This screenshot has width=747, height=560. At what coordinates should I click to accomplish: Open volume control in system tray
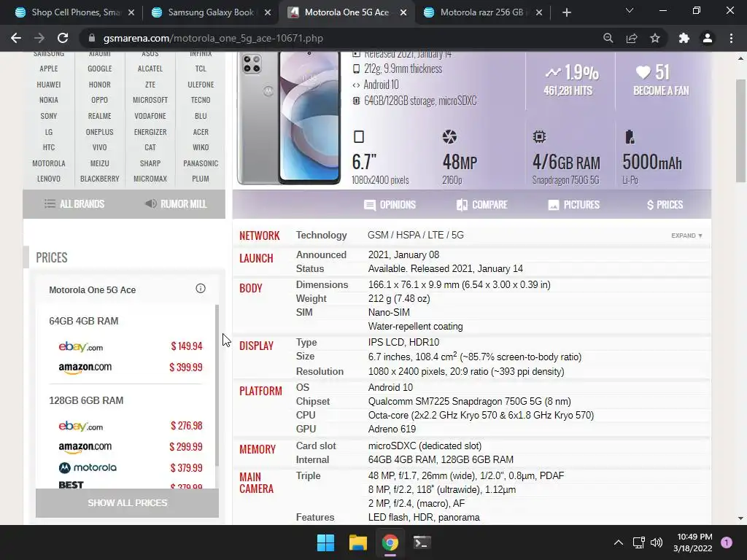[x=657, y=542]
